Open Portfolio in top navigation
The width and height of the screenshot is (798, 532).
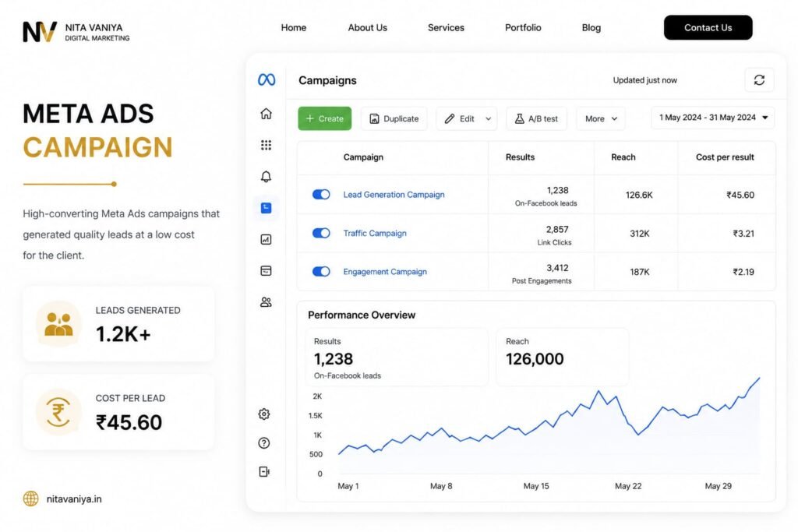click(523, 27)
